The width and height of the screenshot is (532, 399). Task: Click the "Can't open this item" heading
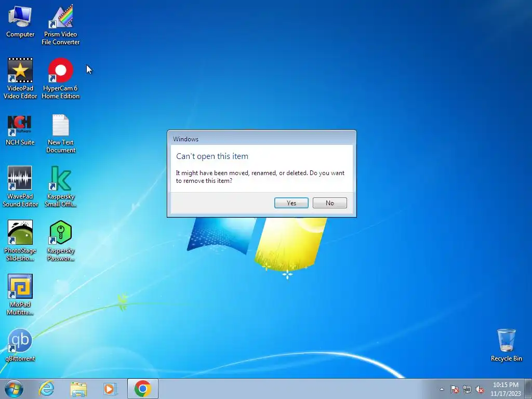(x=212, y=156)
